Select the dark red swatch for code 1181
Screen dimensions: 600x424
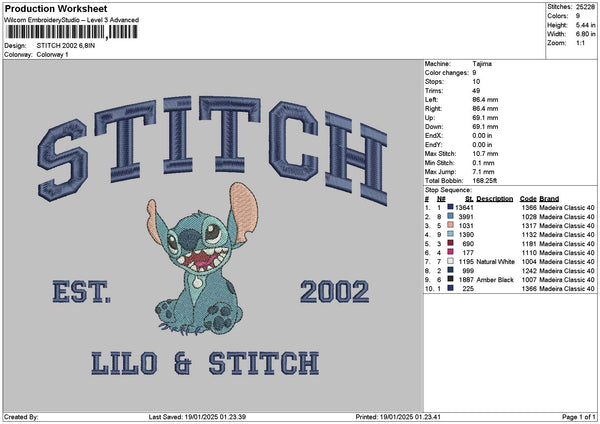450,243
